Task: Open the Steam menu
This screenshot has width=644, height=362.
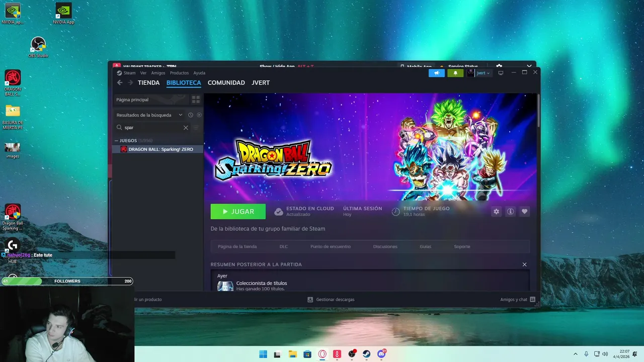Action: click(126, 73)
